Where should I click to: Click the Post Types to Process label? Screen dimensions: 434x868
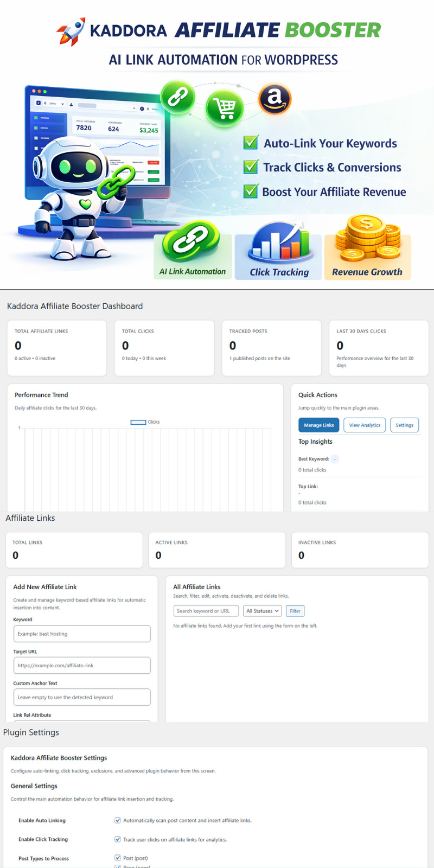click(x=43, y=858)
